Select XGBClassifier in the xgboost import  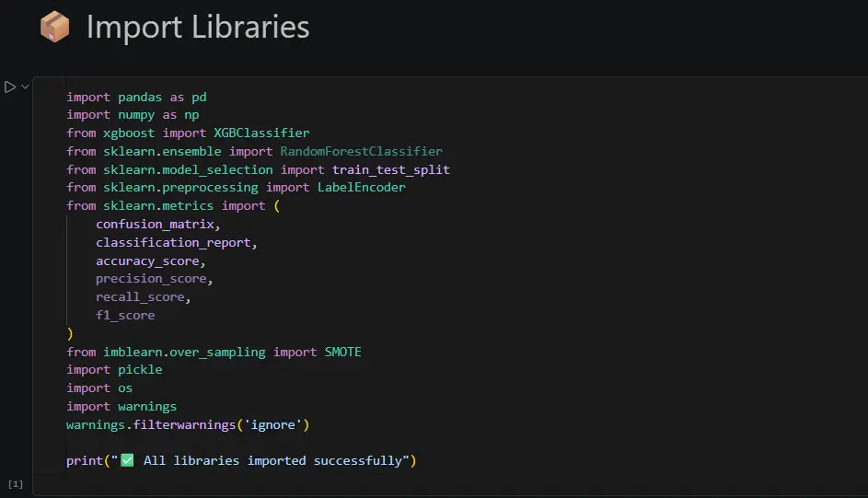pos(261,133)
